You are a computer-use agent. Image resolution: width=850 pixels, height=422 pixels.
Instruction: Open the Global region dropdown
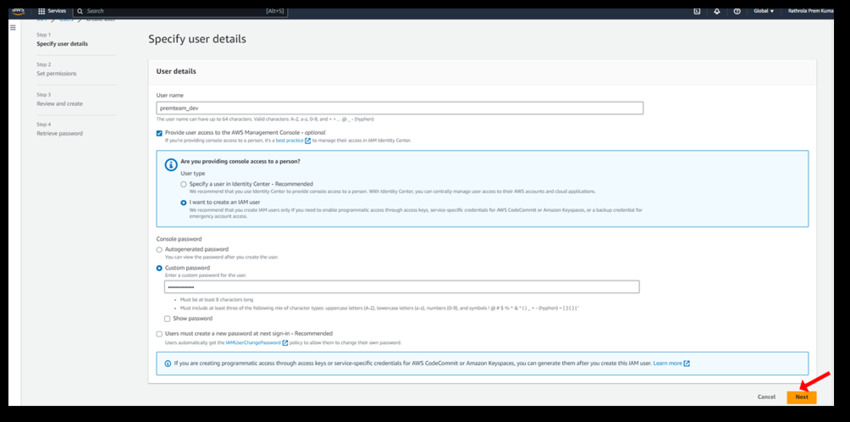click(763, 11)
